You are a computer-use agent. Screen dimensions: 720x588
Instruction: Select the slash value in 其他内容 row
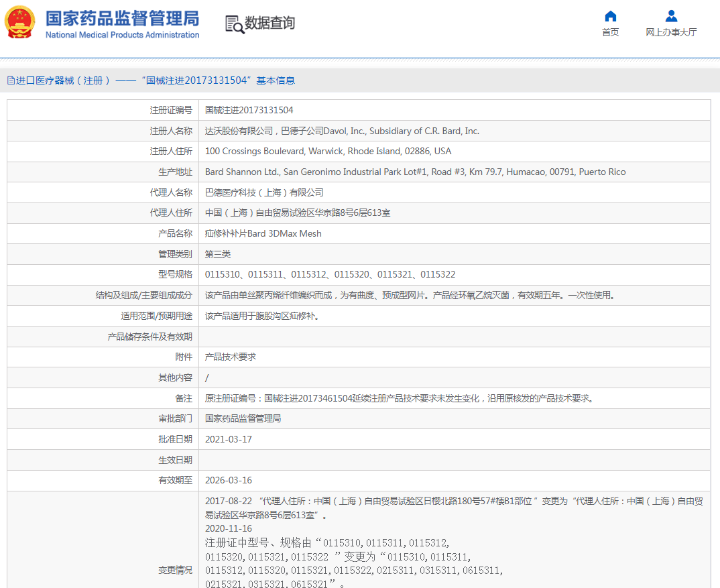(x=207, y=378)
